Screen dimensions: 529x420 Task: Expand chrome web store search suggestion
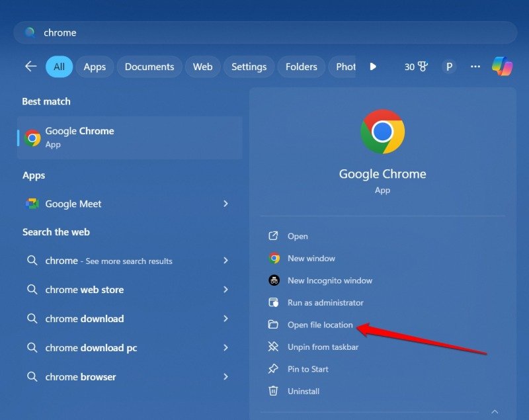[x=225, y=289]
